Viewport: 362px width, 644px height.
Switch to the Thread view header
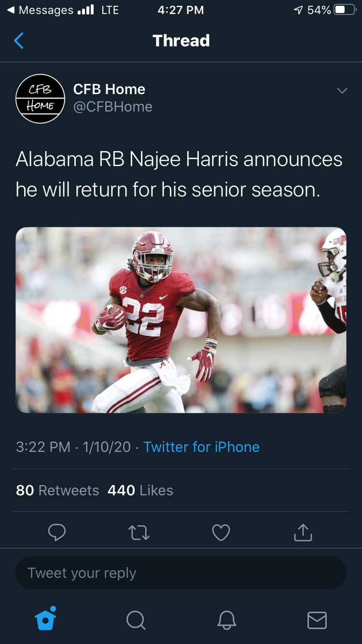181,41
